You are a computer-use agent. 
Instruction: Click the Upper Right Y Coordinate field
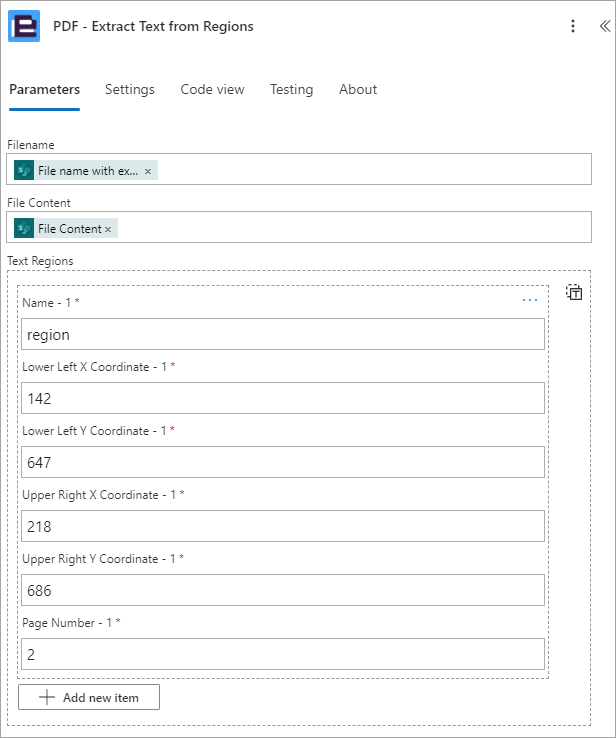(283, 590)
